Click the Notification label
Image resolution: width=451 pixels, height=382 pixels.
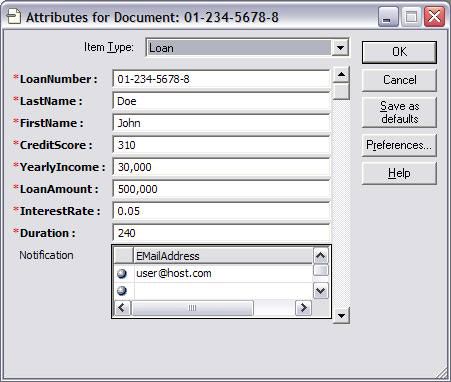[x=46, y=255]
